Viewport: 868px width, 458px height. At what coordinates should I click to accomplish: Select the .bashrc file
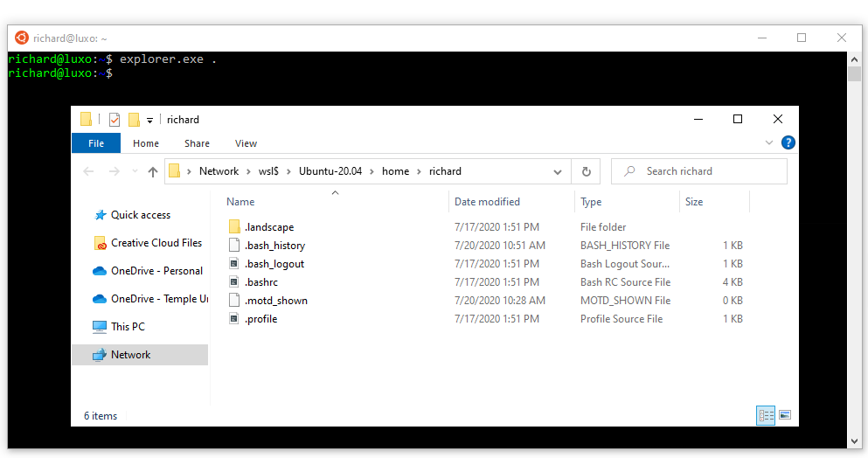pos(261,282)
